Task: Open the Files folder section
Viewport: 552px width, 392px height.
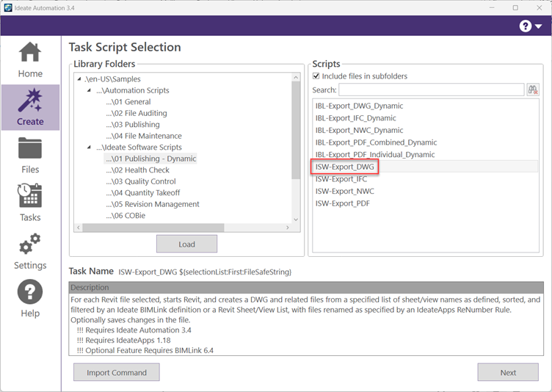Action: tap(30, 156)
